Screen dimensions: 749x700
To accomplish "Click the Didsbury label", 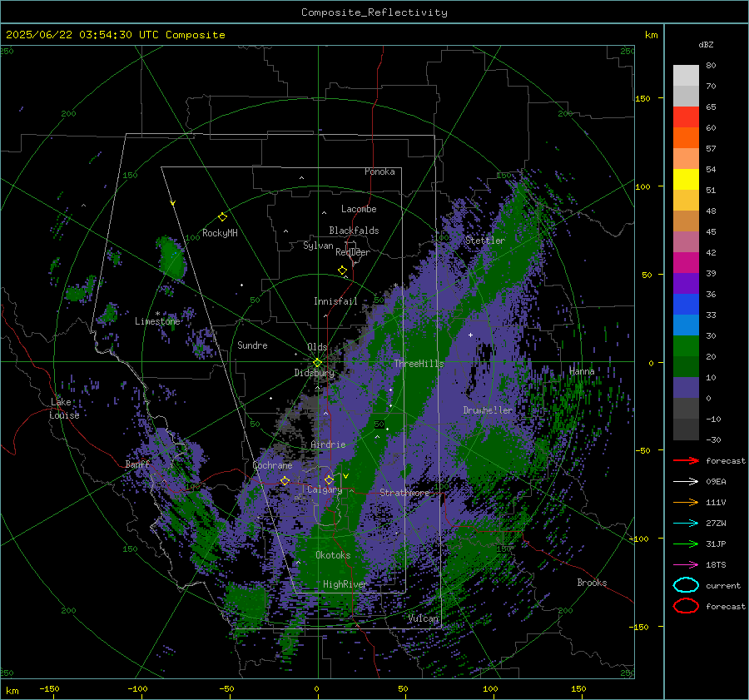I will [315, 373].
